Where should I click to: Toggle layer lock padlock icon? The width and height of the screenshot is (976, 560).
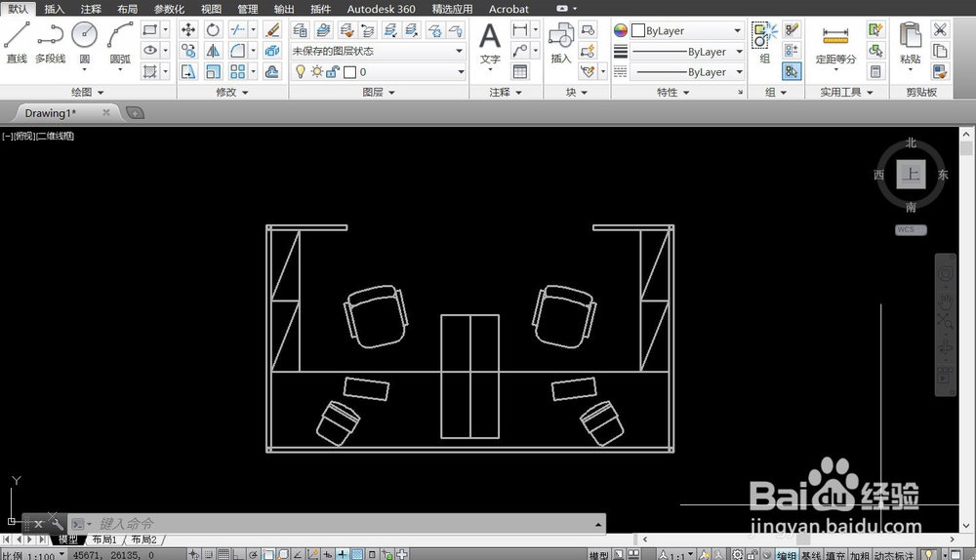[x=333, y=71]
